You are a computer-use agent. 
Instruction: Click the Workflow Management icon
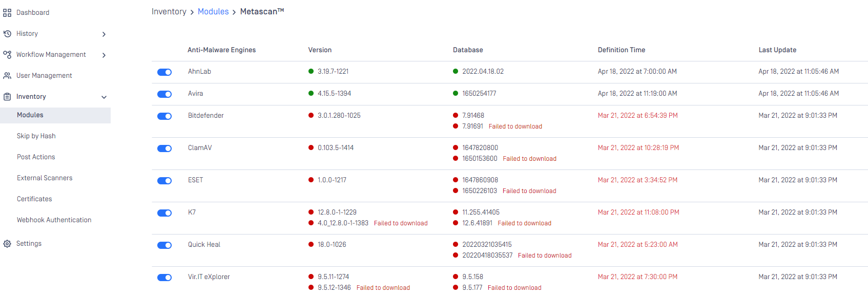[7, 55]
